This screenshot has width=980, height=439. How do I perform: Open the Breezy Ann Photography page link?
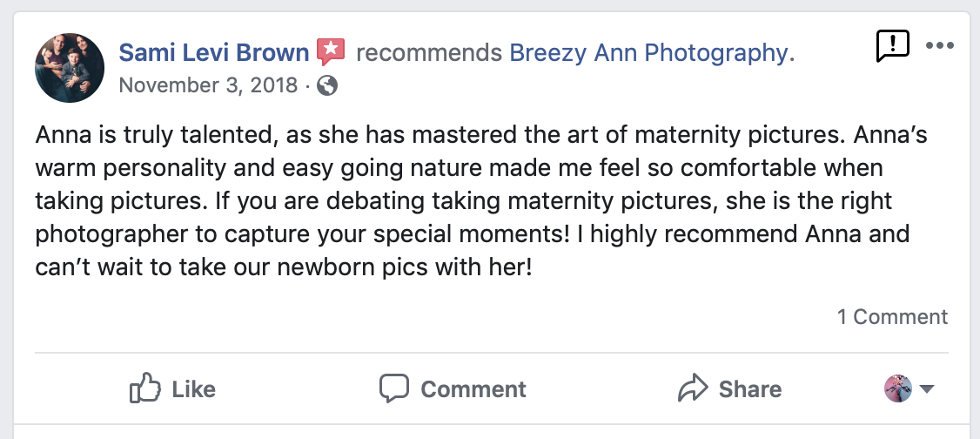tap(646, 53)
